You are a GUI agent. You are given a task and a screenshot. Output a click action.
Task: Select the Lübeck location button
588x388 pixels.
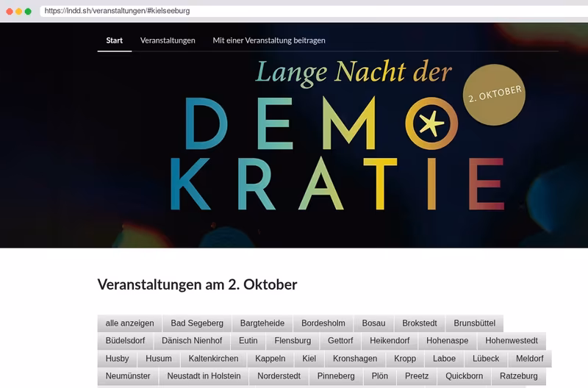pyautogui.click(x=486, y=359)
